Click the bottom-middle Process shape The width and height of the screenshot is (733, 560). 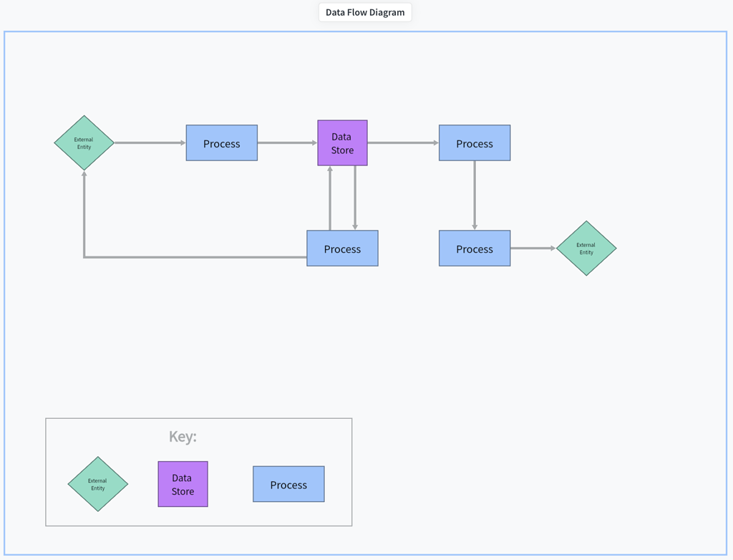[342, 248]
